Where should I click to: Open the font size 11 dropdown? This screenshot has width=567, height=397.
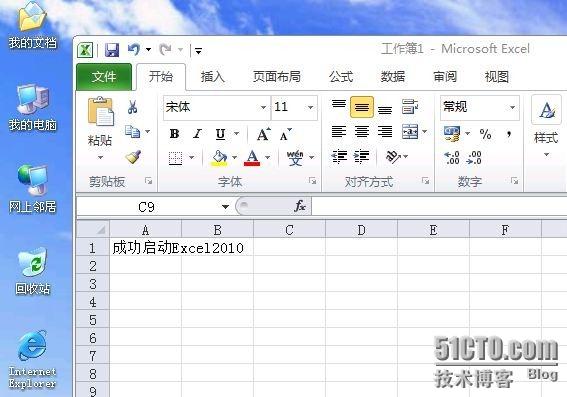310,107
